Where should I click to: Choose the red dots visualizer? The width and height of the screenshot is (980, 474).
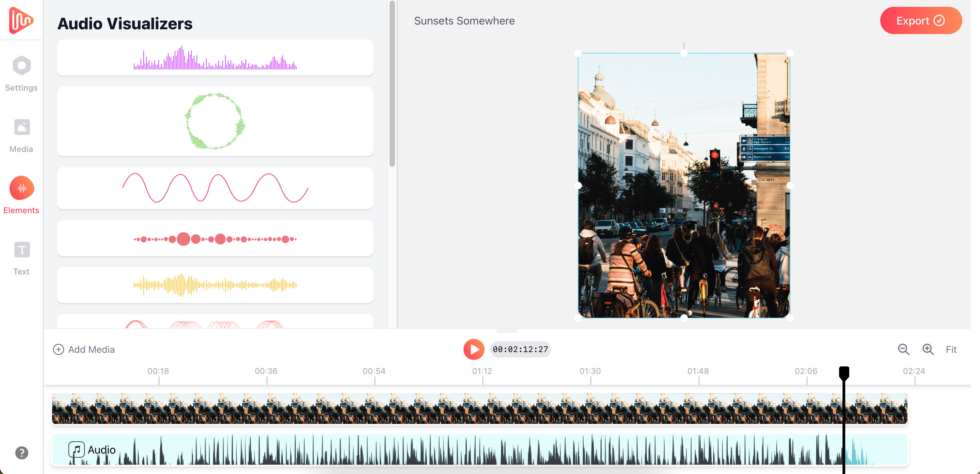215,238
